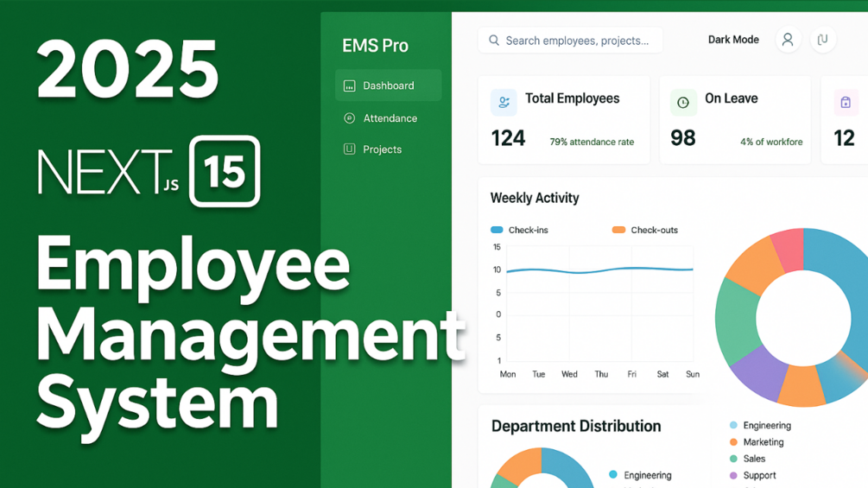This screenshot has width=868, height=488.
Task: Click the purple calendar icon on the third card
Action: (846, 103)
